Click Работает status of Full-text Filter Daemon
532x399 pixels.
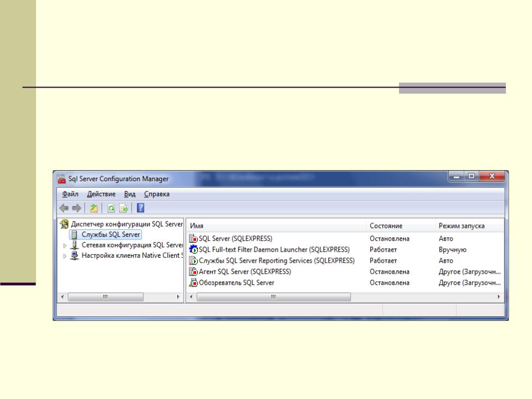point(383,249)
